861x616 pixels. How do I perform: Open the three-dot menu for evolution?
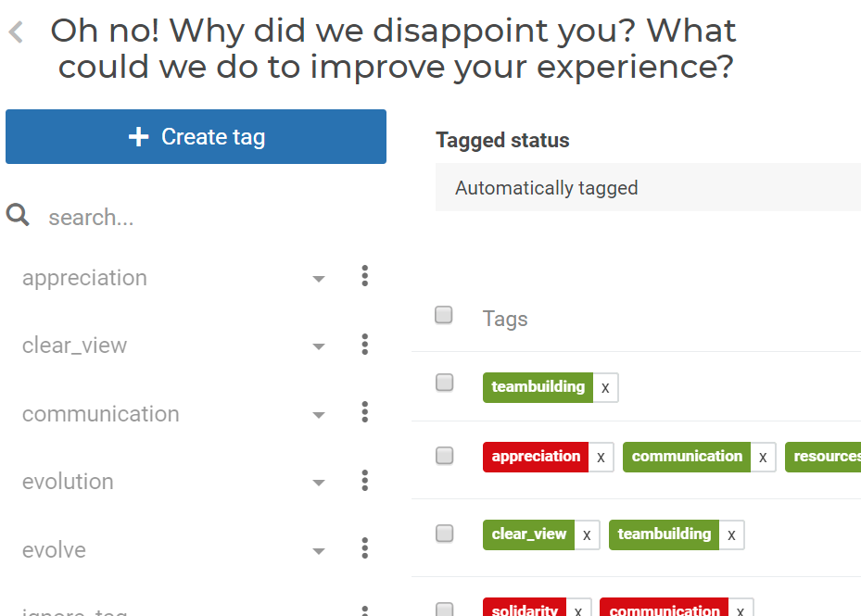pyautogui.click(x=364, y=481)
